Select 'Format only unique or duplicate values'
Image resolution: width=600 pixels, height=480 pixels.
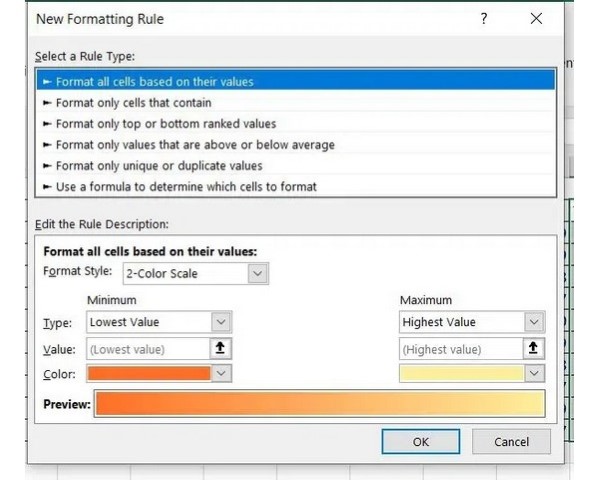click(x=159, y=165)
